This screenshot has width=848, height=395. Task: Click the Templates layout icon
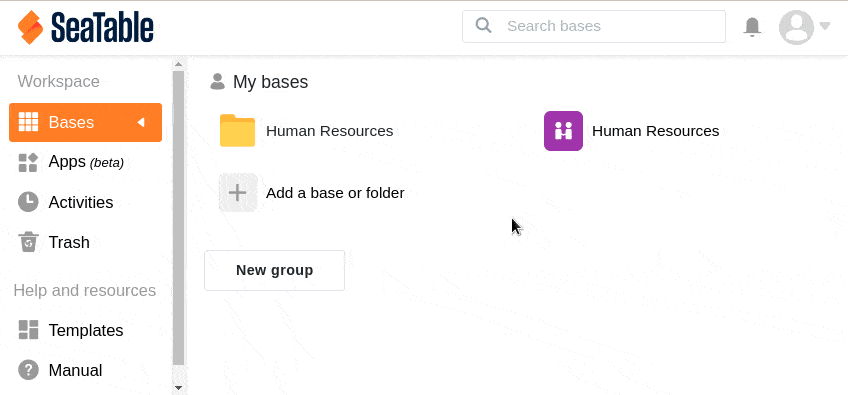28,330
